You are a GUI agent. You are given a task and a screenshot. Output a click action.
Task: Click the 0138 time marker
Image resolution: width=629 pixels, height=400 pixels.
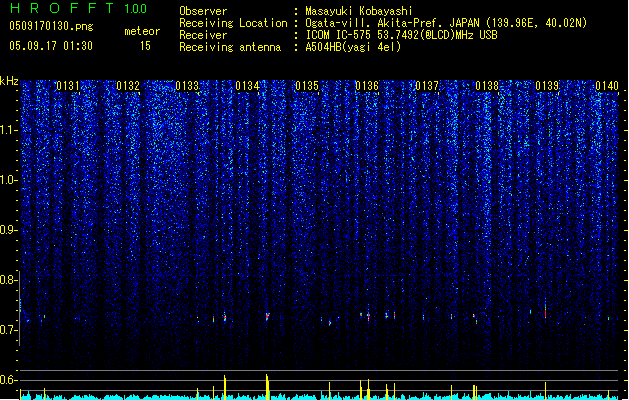(487, 86)
